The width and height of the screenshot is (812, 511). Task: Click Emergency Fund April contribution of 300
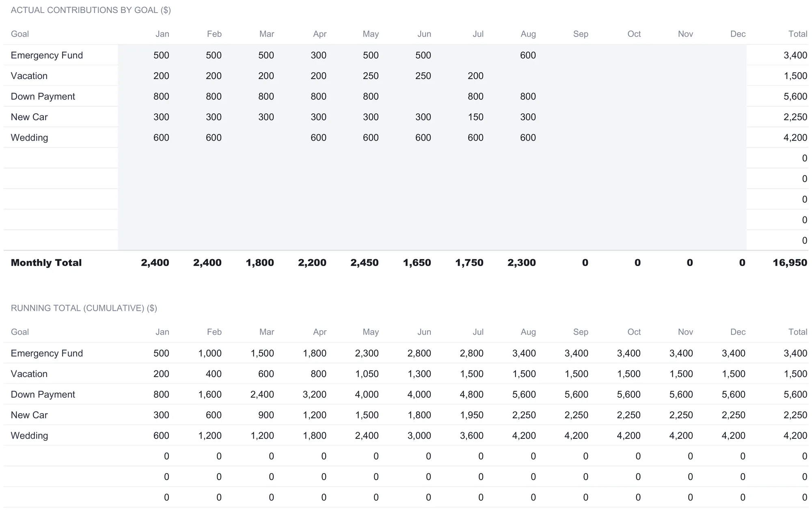click(x=318, y=55)
